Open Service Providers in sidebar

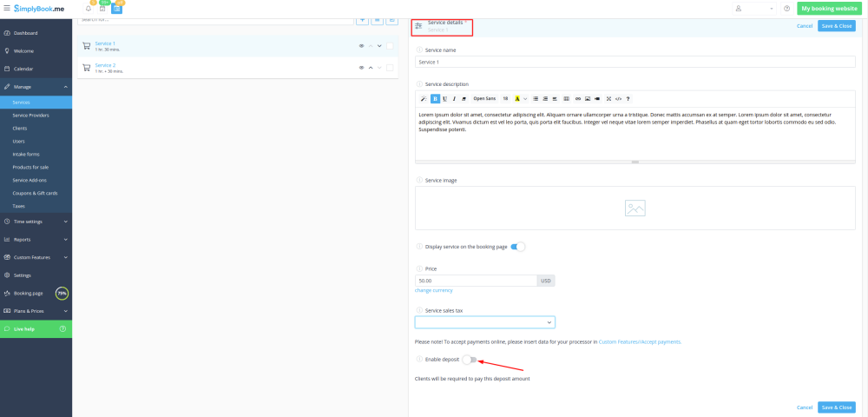coord(30,115)
